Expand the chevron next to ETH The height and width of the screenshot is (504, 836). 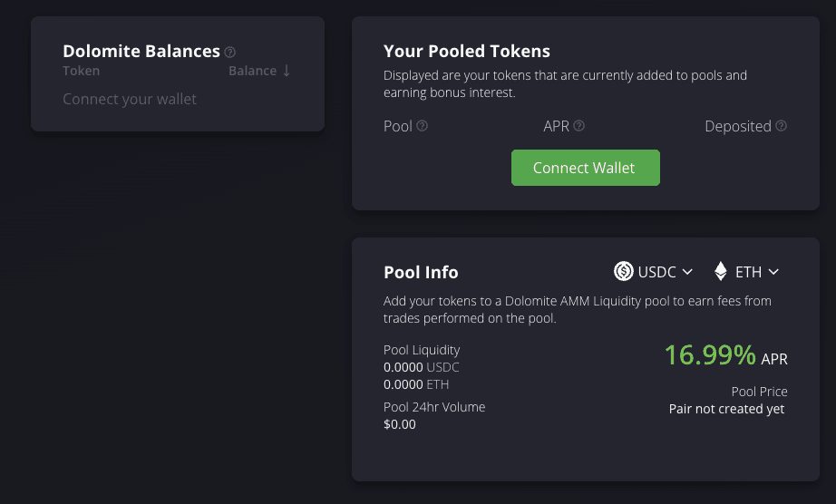tap(773, 272)
